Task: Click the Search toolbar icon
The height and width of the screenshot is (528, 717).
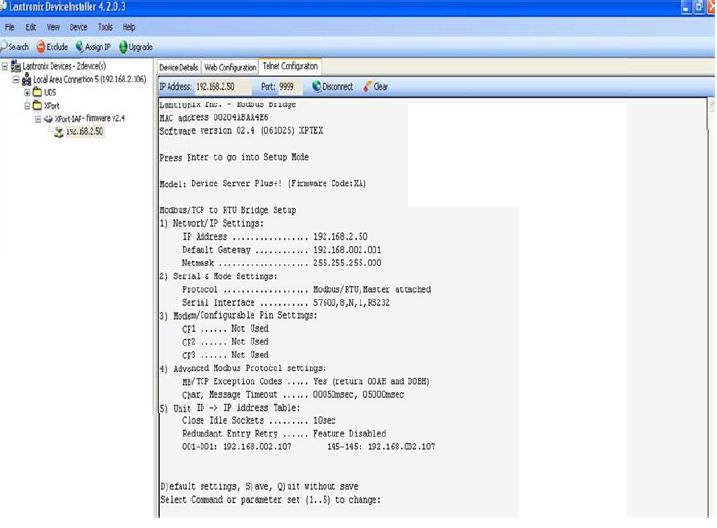Action: click(x=4, y=47)
